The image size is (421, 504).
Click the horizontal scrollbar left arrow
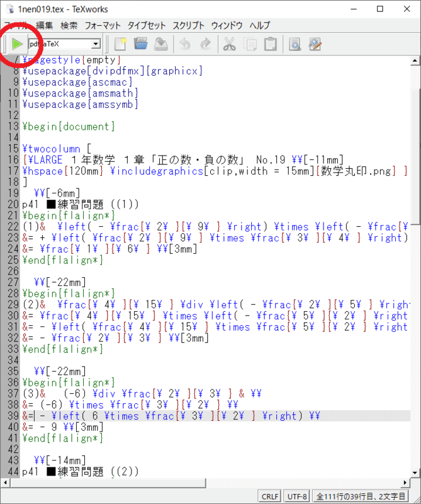point(5,483)
